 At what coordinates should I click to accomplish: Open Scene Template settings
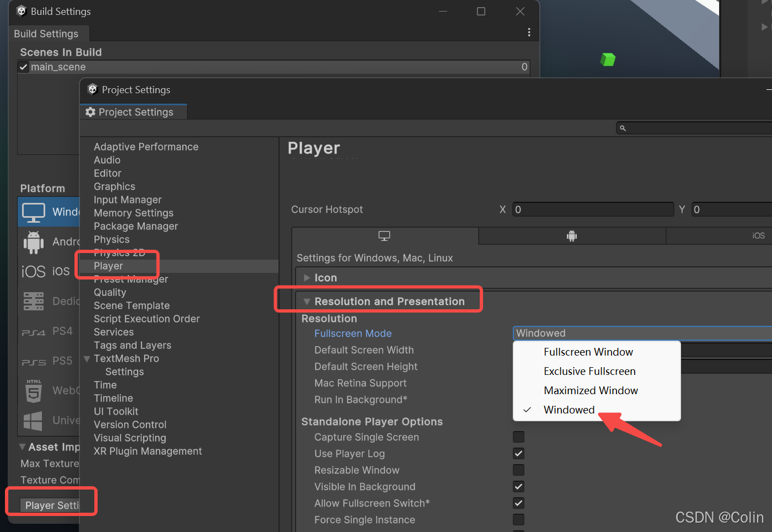coord(132,306)
